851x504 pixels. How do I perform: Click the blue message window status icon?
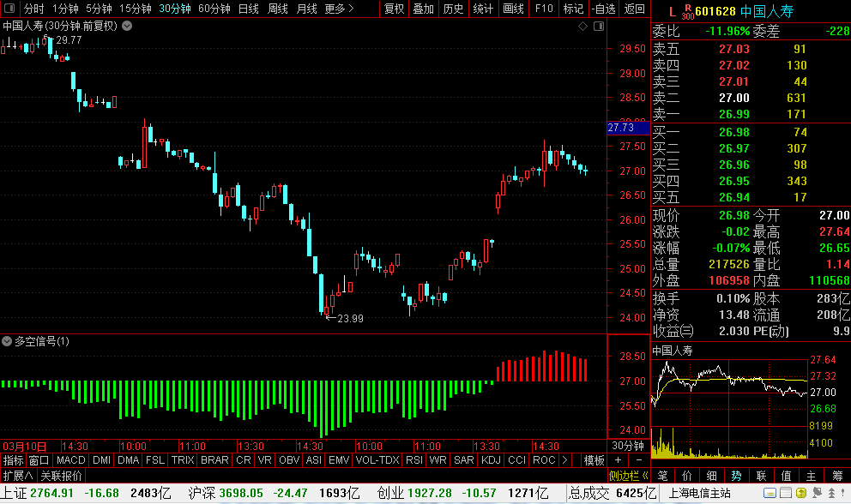(769, 493)
